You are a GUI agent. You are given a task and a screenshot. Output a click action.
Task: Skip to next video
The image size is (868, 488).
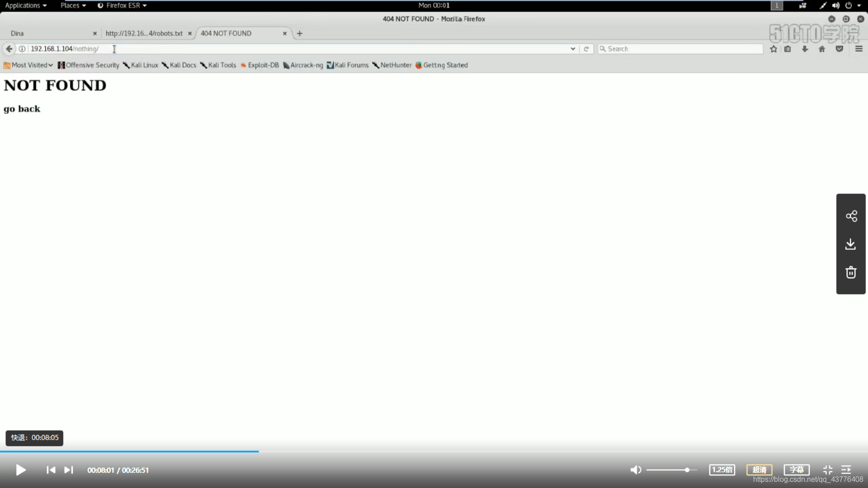coord(69,470)
